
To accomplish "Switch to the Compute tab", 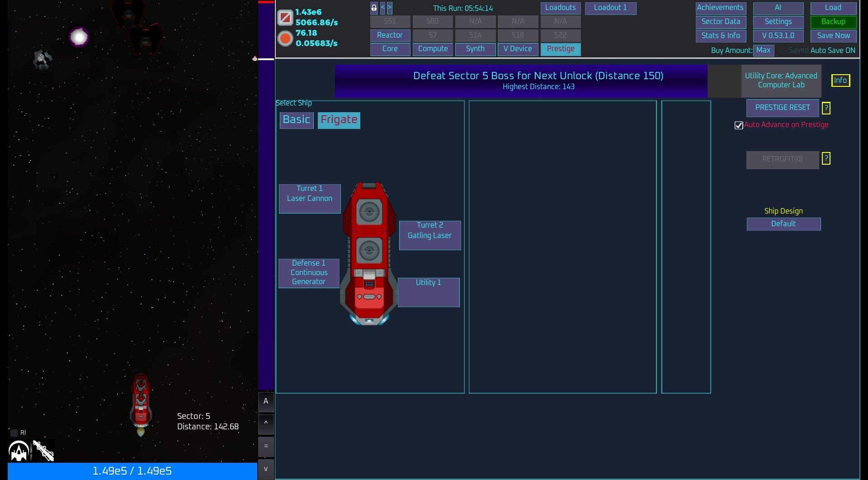I will click(433, 49).
